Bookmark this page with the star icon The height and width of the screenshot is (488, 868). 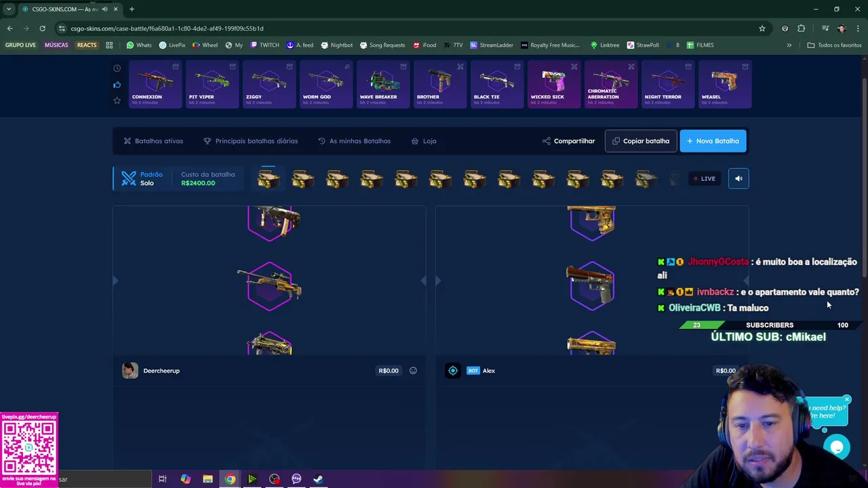pyautogui.click(x=762, y=28)
